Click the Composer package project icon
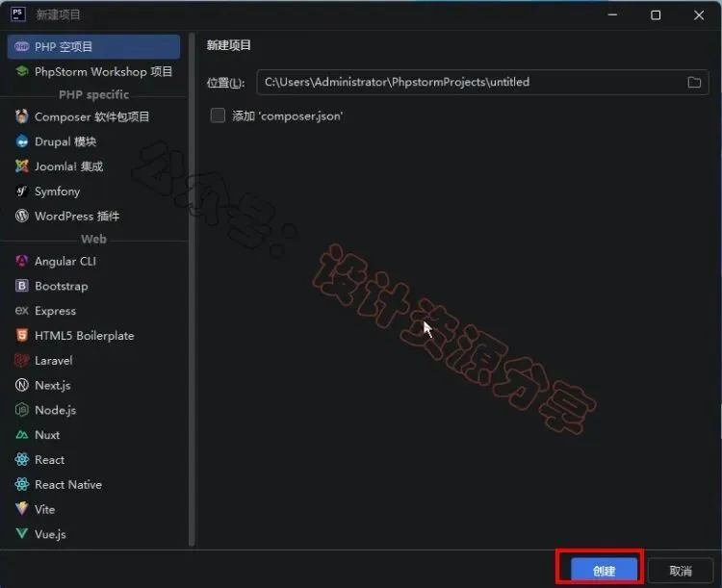 (x=21, y=116)
